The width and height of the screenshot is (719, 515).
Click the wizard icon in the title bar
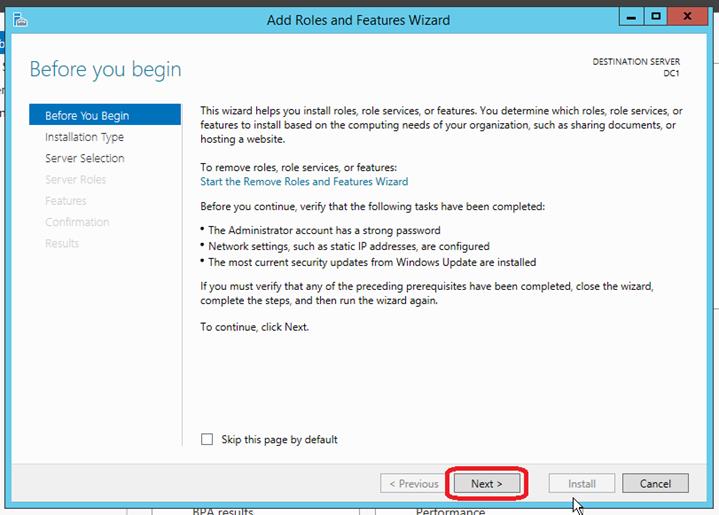pos(20,20)
